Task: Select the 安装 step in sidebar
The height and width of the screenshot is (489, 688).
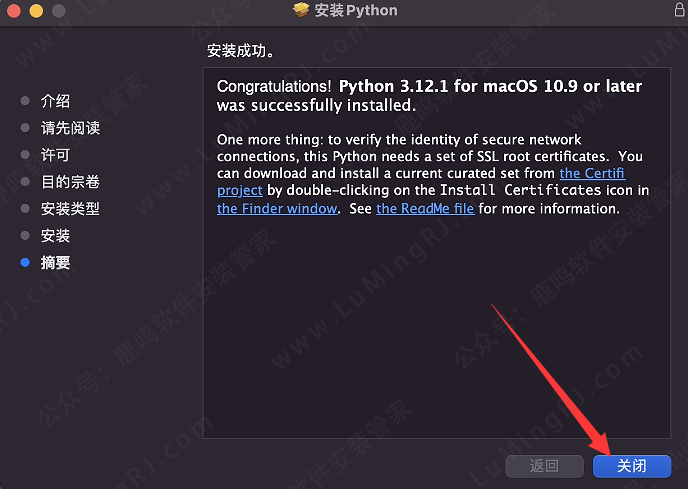Action: (x=55, y=236)
